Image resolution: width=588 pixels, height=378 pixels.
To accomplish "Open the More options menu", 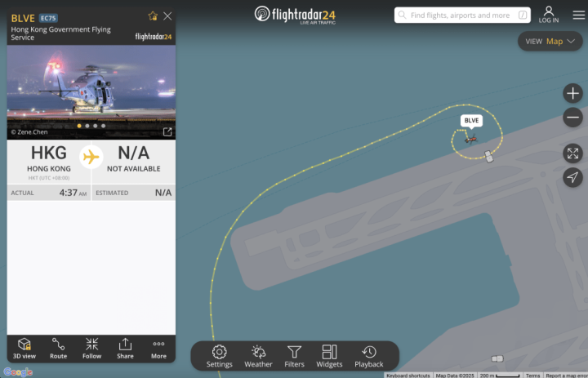I will 158,349.
